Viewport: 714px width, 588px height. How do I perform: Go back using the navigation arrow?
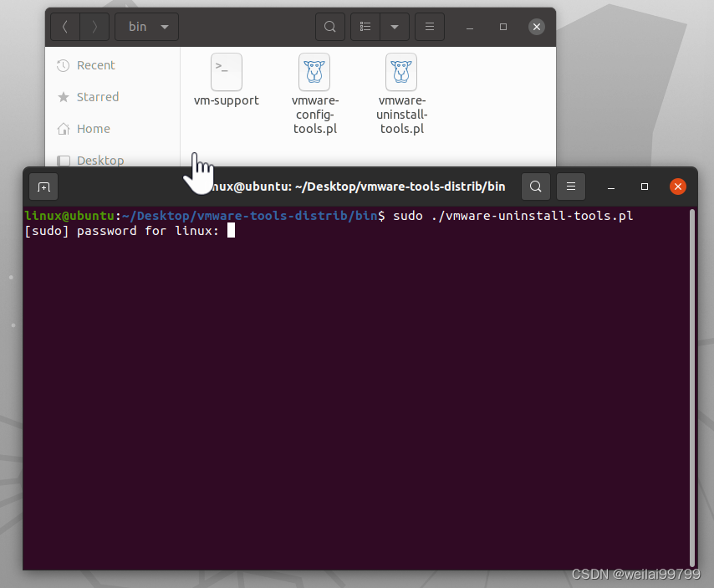64,26
